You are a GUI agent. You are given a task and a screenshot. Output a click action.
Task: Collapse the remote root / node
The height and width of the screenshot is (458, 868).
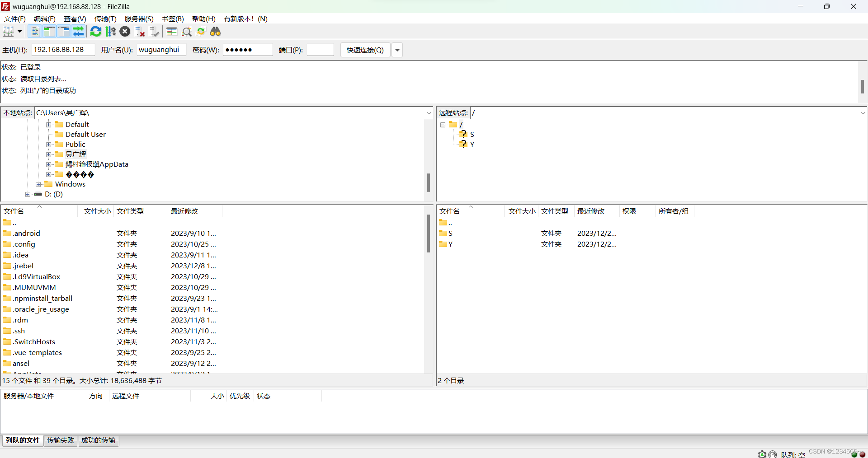coord(443,125)
